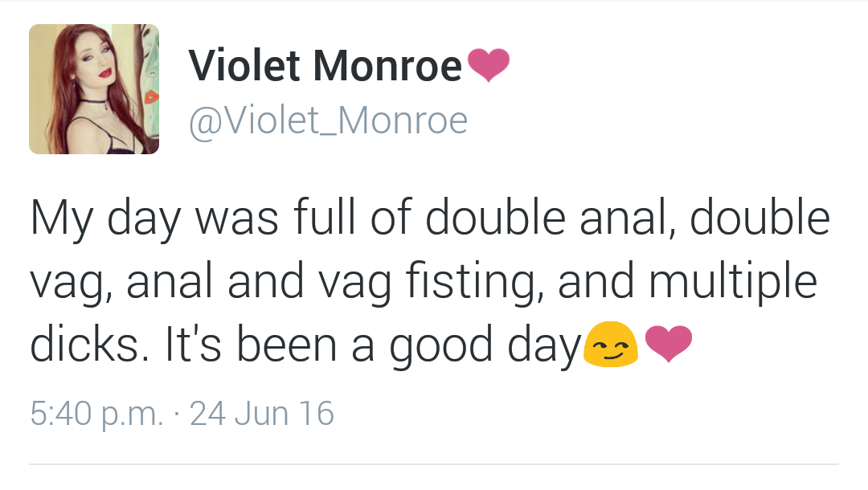Open the @Violet_Monroe handle link
Viewport: 868px width, 490px height.
pyautogui.click(x=328, y=120)
